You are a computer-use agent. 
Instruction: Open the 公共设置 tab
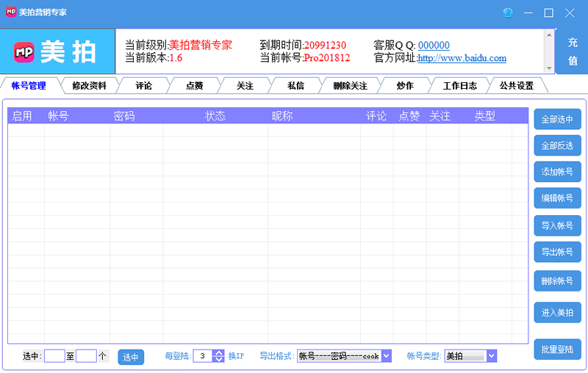[517, 86]
